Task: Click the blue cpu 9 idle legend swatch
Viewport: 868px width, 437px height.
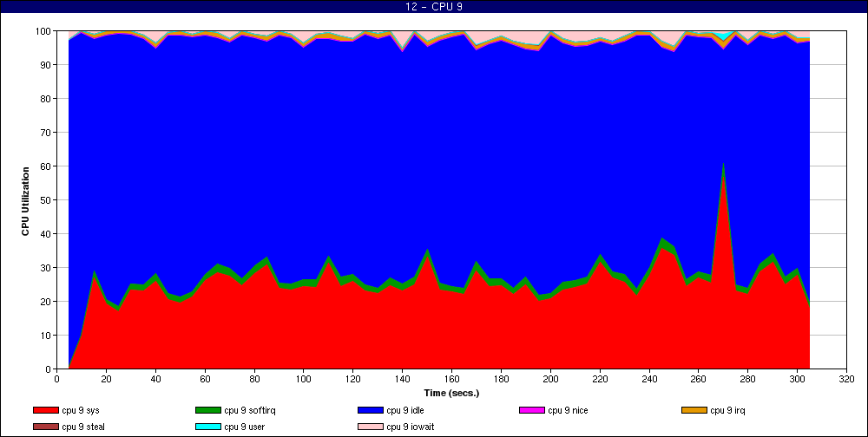Action: point(371,410)
